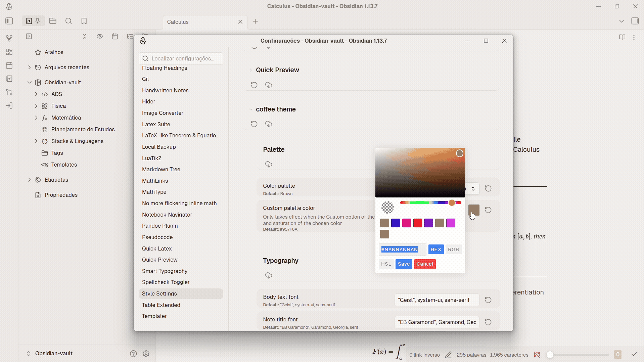Toggle the left sidebar
The height and width of the screenshot is (362, 644).
pos(9,21)
